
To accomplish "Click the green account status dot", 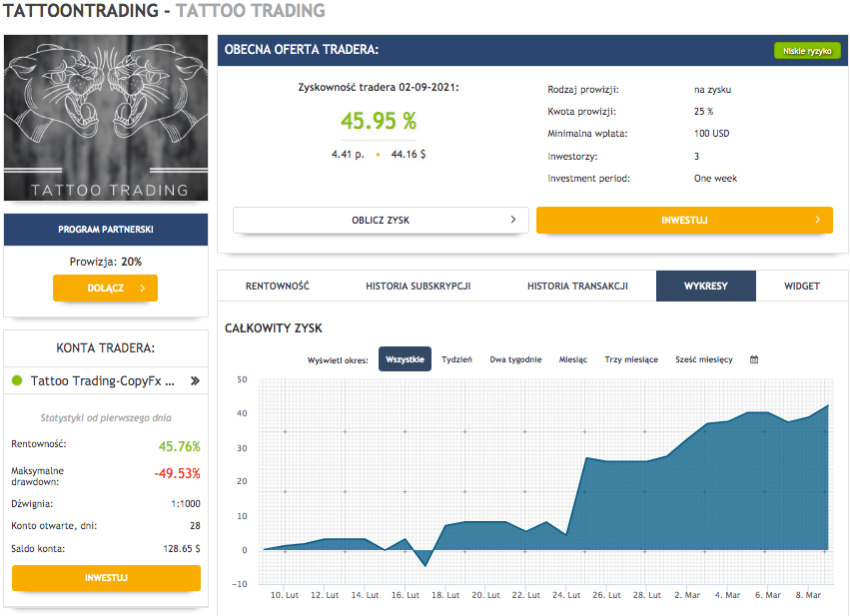I will [17, 380].
